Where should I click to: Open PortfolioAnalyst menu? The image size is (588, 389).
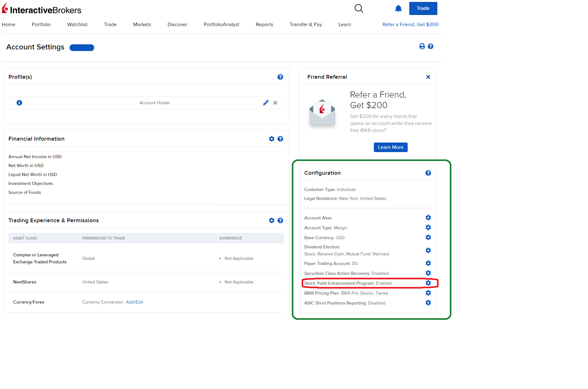click(x=222, y=25)
